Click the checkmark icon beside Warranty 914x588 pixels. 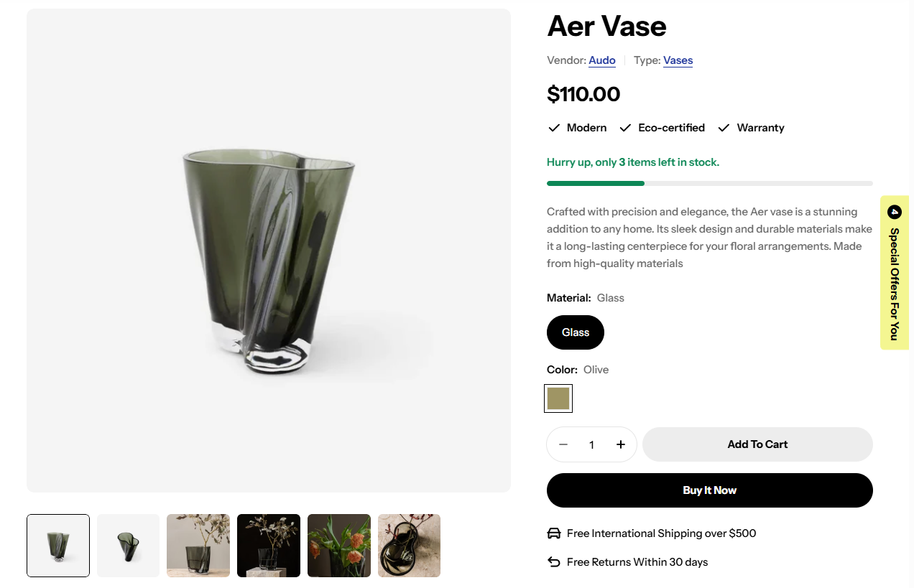(x=724, y=128)
